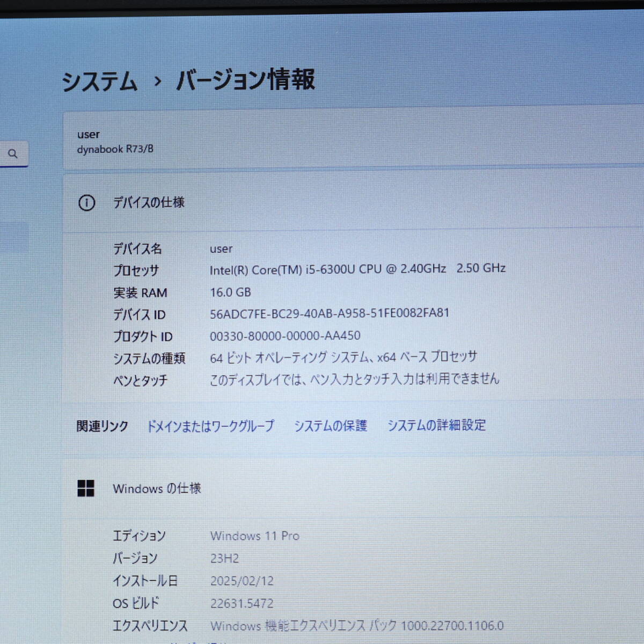Click the バージョン情報 page title

245,79
